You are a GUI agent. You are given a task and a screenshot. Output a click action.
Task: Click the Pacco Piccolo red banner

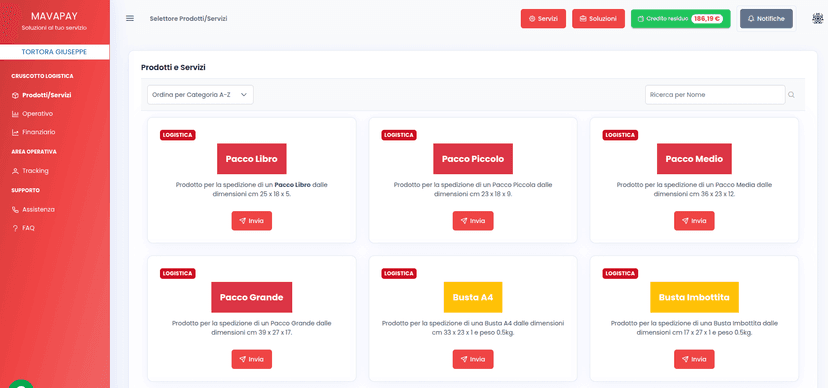(x=473, y=159)
